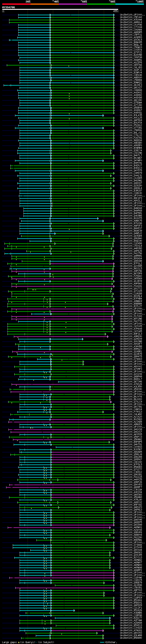146x644 pixels.
Task: Click label UniRef100_B9WH22
Action: pos(131,82)
